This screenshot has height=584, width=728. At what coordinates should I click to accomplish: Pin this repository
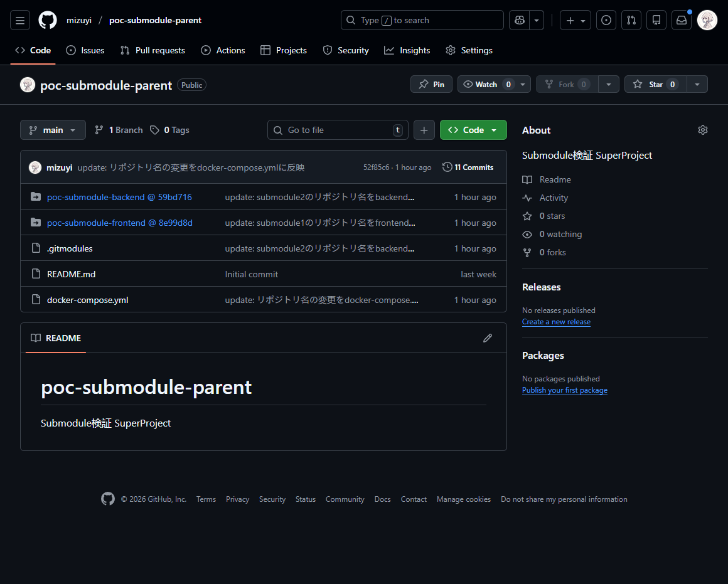click(x=431, y=84)
